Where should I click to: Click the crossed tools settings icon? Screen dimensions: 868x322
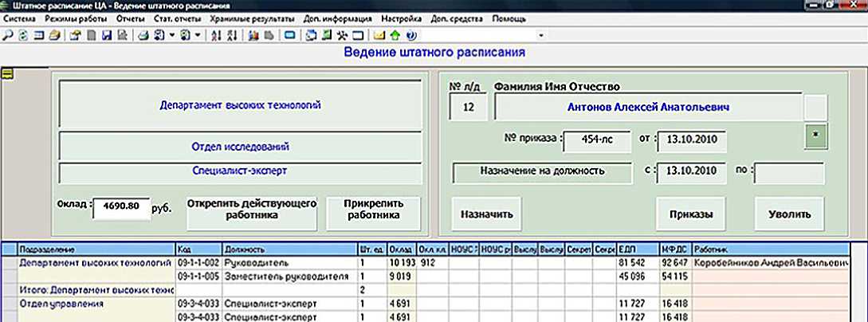pos(342,35)
